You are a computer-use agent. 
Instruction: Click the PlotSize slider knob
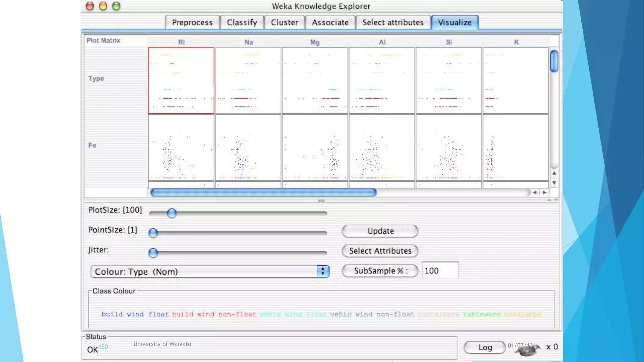(x=172, y=213)
